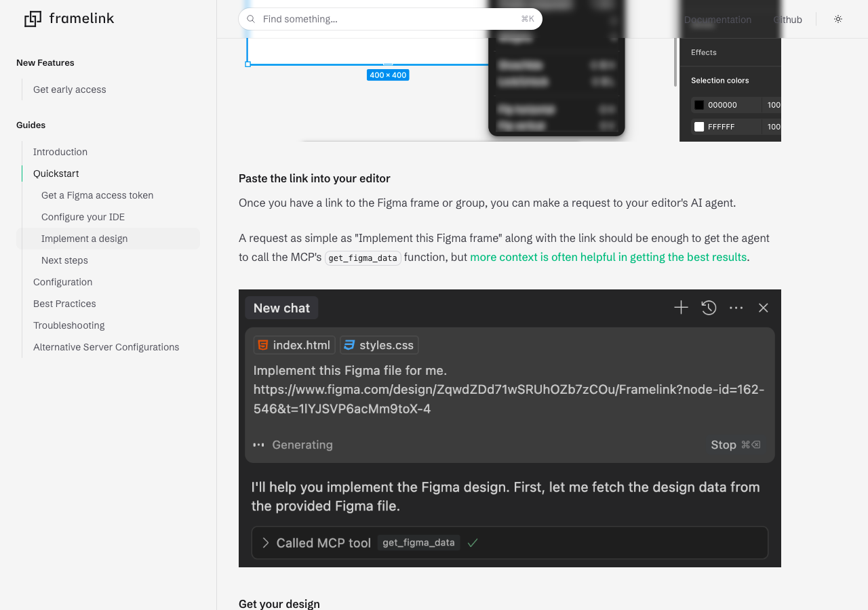This screenshot has height=610, width=868.
Task: Select the black 000000 selection color swatch
Action: (x=698, y=104)
